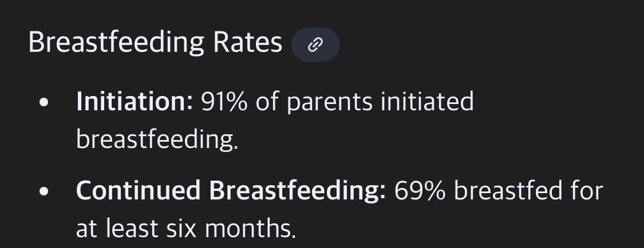Click the "69%" figure

[420, 190]
